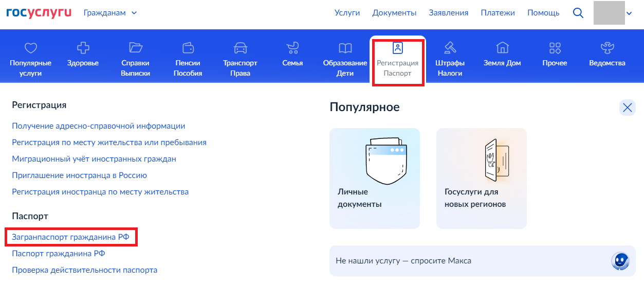This screenshot has width=644, height=283.
Task: Click the gray profile avatar
Action: [x=609, y=13]
